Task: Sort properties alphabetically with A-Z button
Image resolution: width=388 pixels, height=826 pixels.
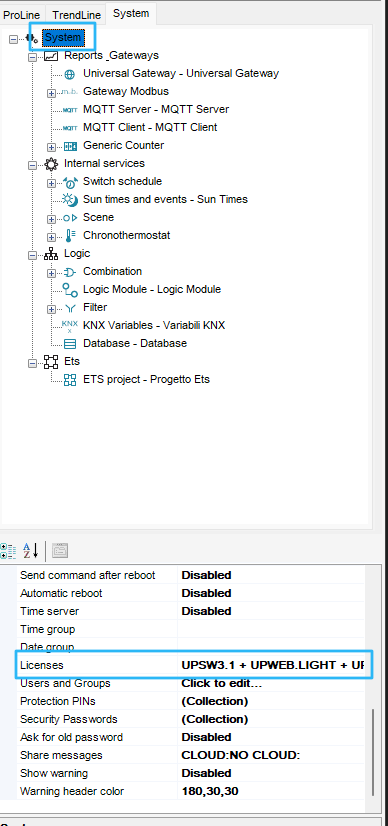Action: click(31, 551)
